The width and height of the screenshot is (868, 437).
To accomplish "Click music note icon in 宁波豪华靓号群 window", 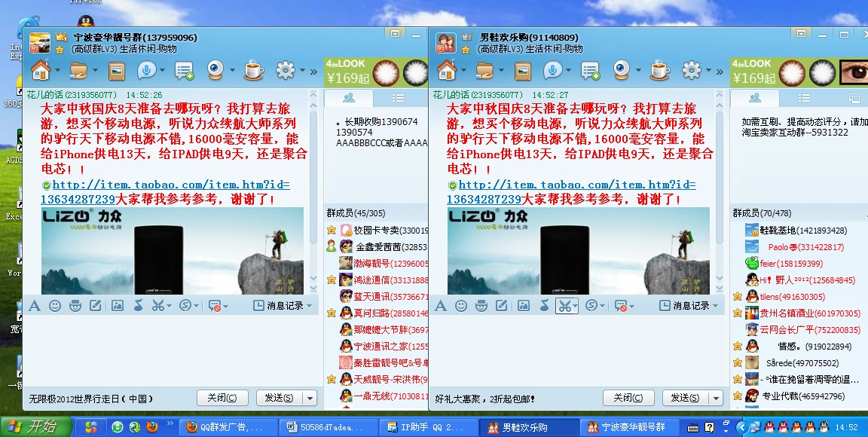I will click(139, 306).
